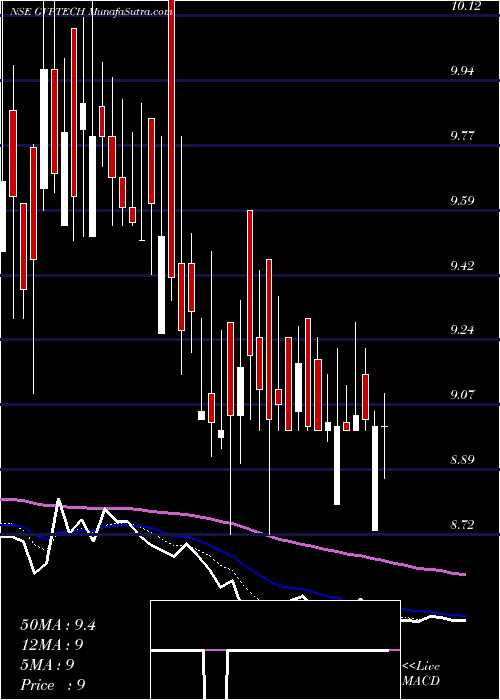
Task: Click the 9.24 price axis label
Action: 463,330
